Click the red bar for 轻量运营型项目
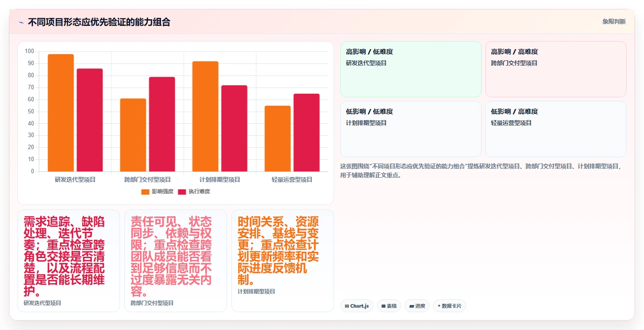 (306, 133)
